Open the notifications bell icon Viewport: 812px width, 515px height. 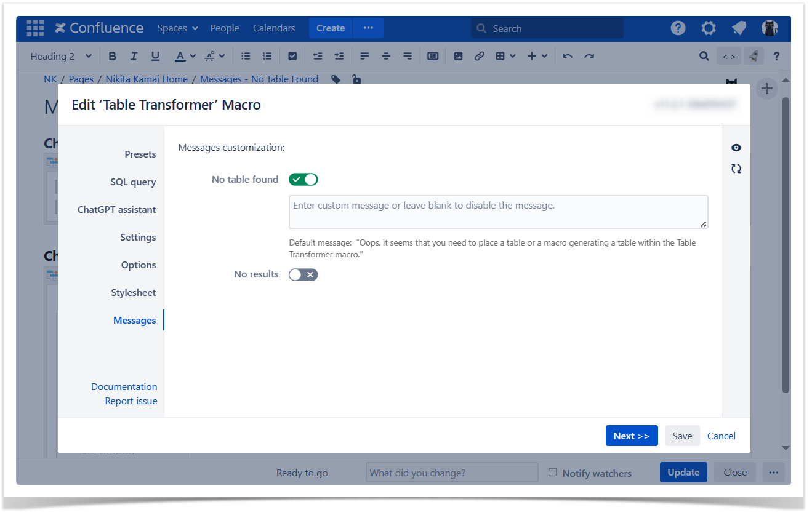click(739, 28)
